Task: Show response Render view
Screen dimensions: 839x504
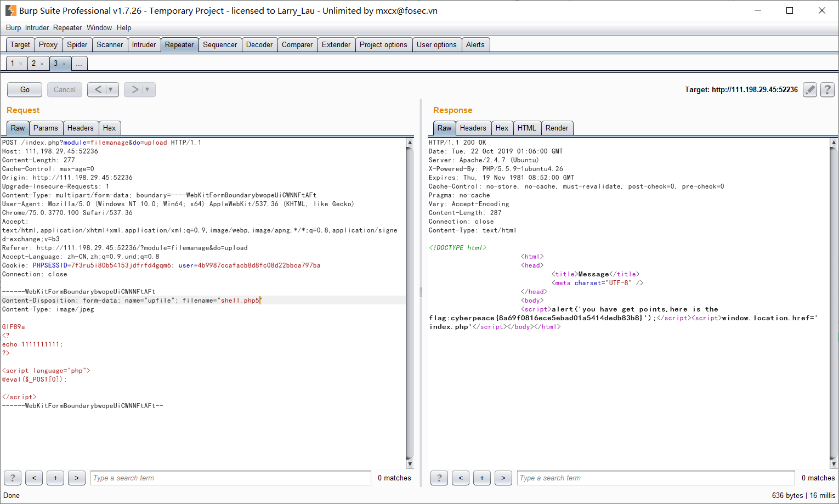Action: click(557, 128)
